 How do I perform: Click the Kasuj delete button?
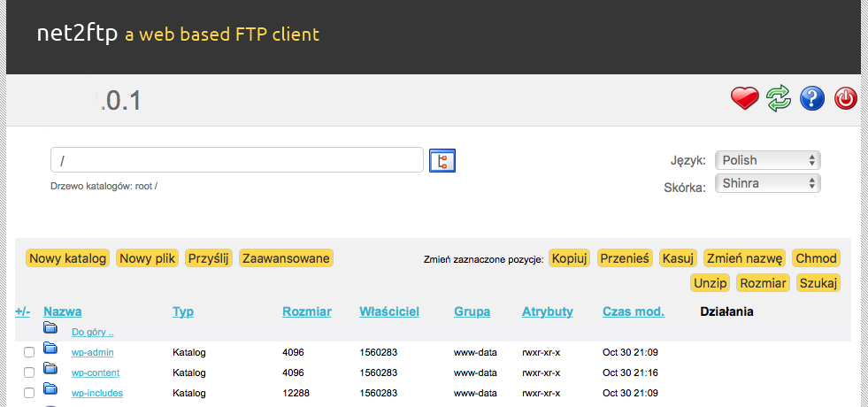coord(678,258)
